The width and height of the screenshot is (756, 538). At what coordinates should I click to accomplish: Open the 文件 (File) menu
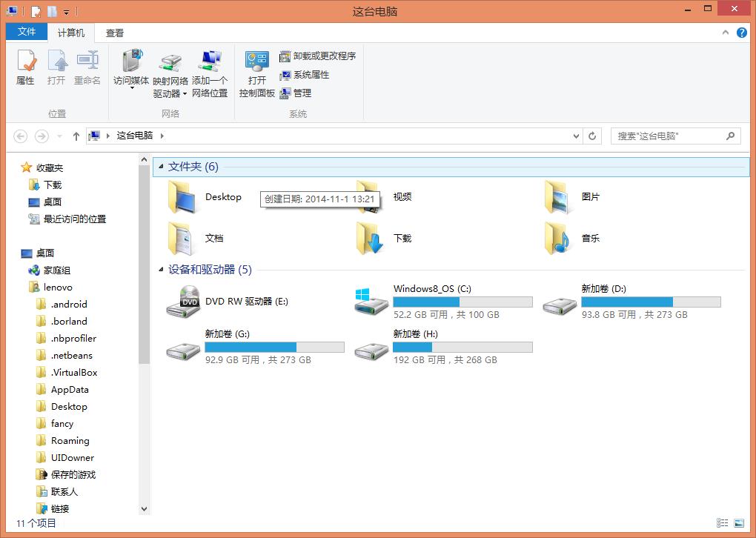[x=26, y=32]
